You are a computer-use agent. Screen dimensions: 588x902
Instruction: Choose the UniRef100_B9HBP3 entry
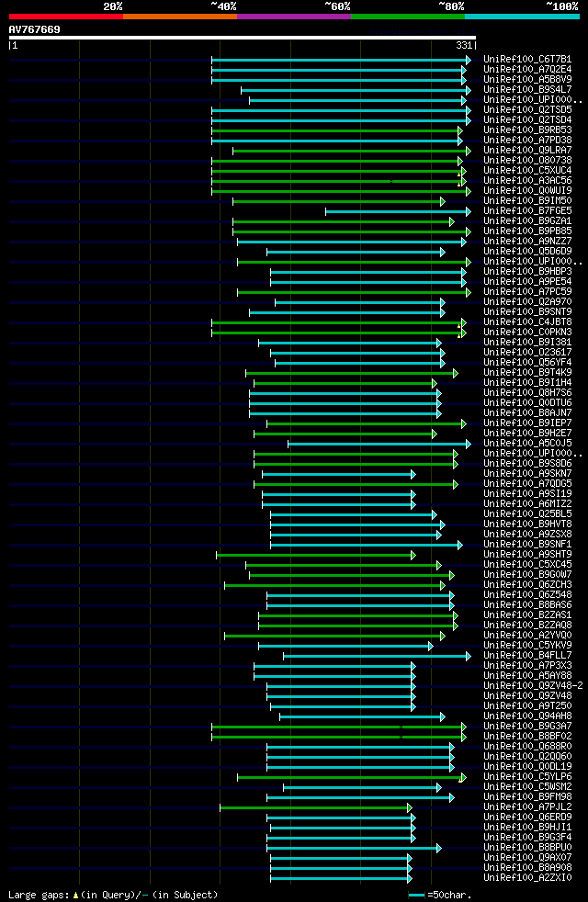tap(527, 272)
